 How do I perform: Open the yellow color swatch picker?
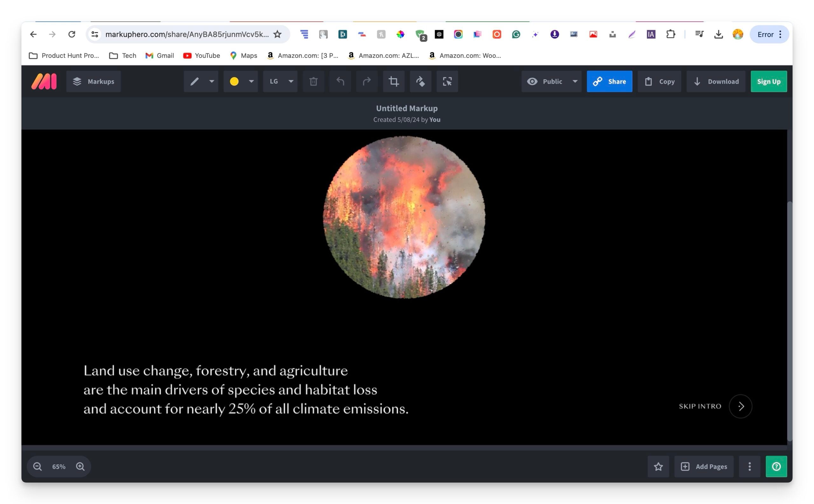pyautogui.click(x=235, y=81)
